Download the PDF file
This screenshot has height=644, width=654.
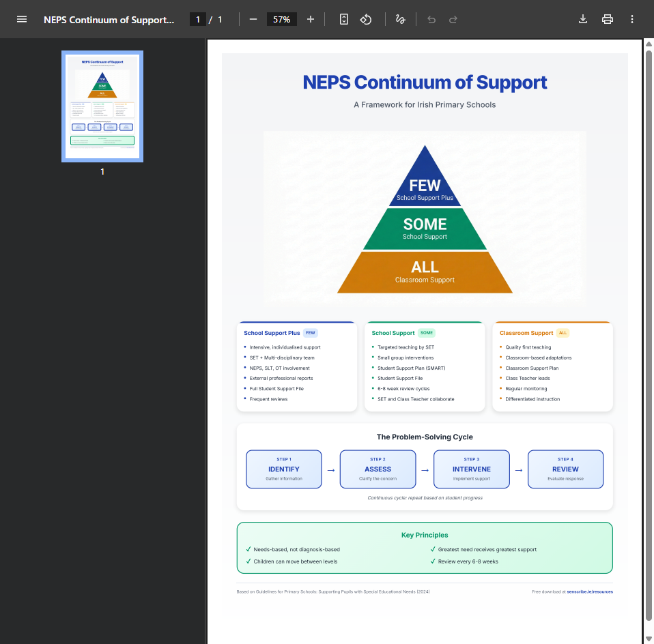pos(583,19)
